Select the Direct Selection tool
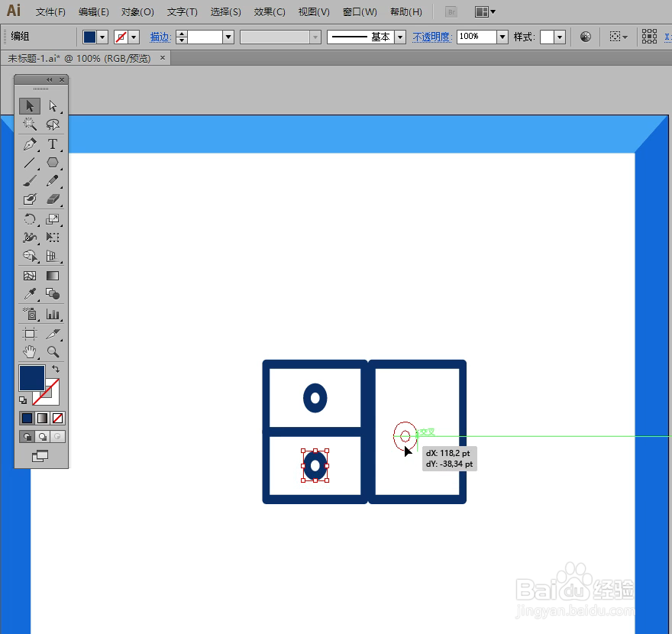This screenshot has height=634, width=672. [x=53, y=106]
